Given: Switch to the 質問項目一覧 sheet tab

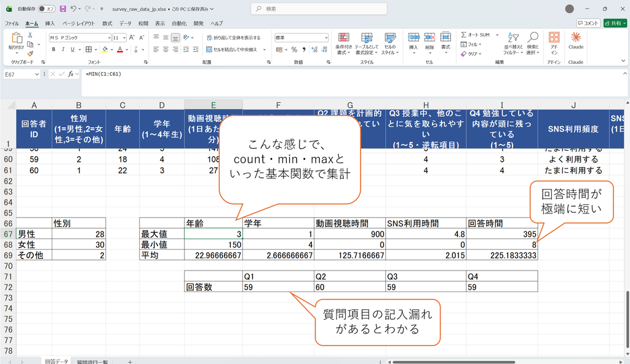Looking at the screenshot, I should (92, 362).
